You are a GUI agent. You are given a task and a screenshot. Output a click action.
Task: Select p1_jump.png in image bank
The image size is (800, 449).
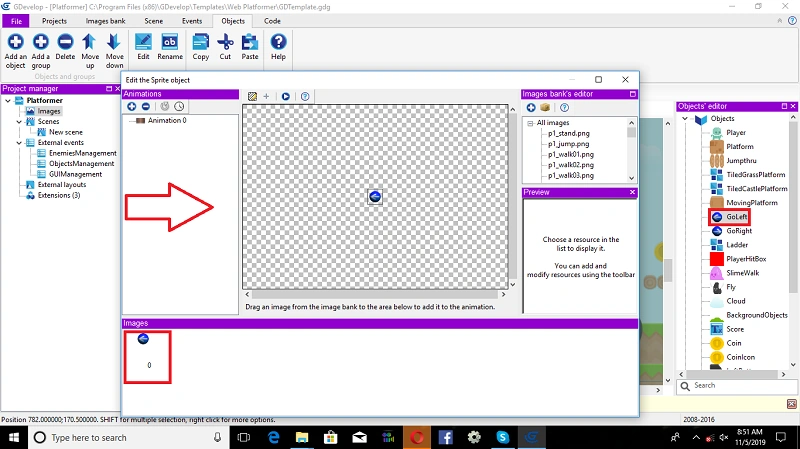coord(568,144)
